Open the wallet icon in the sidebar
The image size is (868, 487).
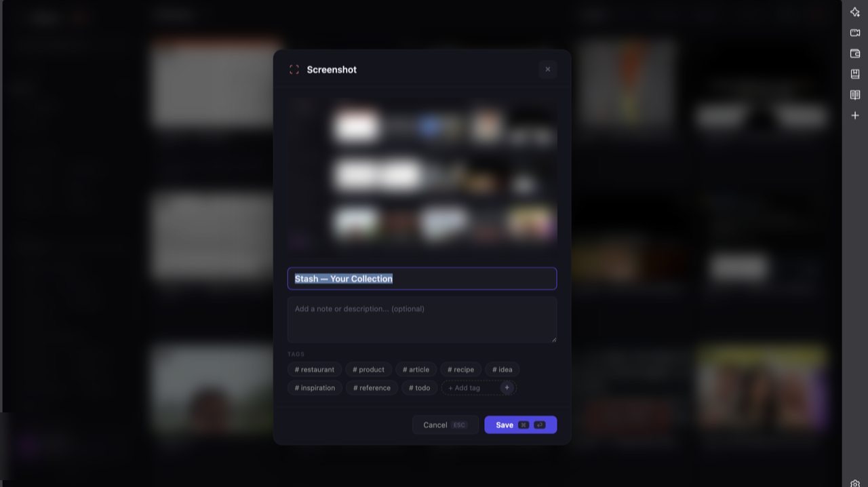coord(855,54)
